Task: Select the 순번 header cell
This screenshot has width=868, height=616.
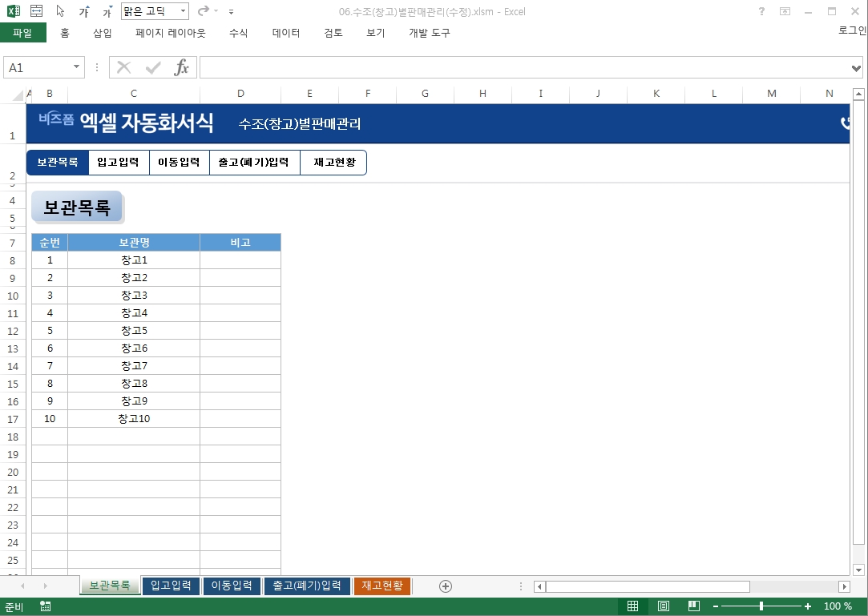Action: [x=50, y=243]
